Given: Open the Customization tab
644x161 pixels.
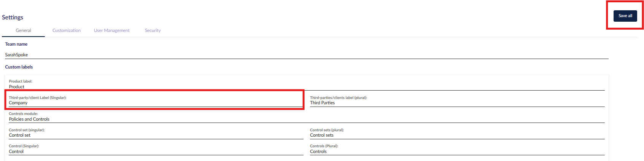Looking at the screenshot, I should tap(67, 30).
